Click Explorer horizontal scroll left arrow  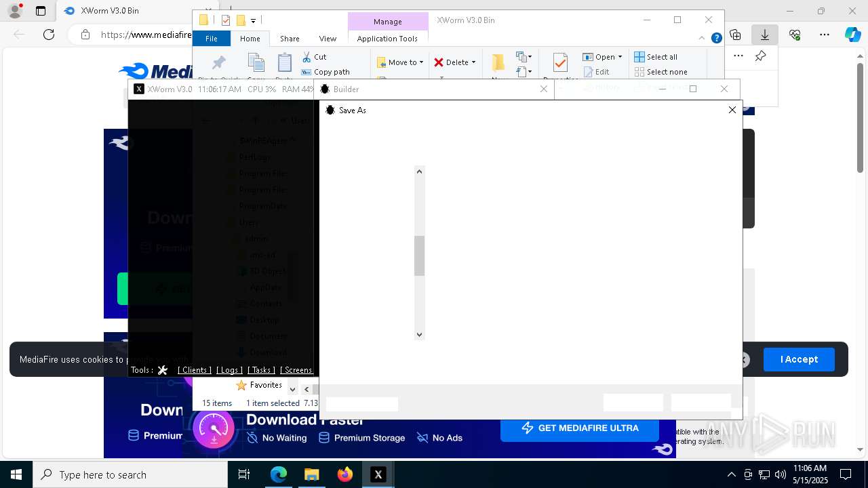tap(307, 389)
